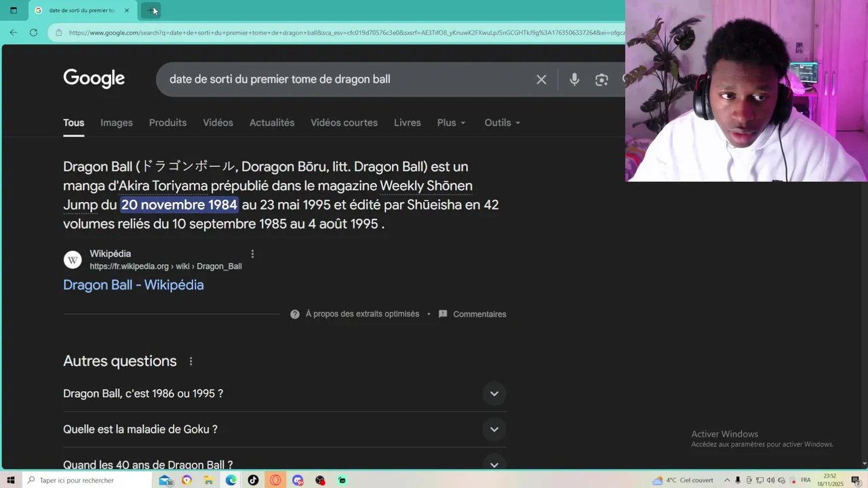
Task: Start voice search with the microphone icon
Action: coord(574,79)
